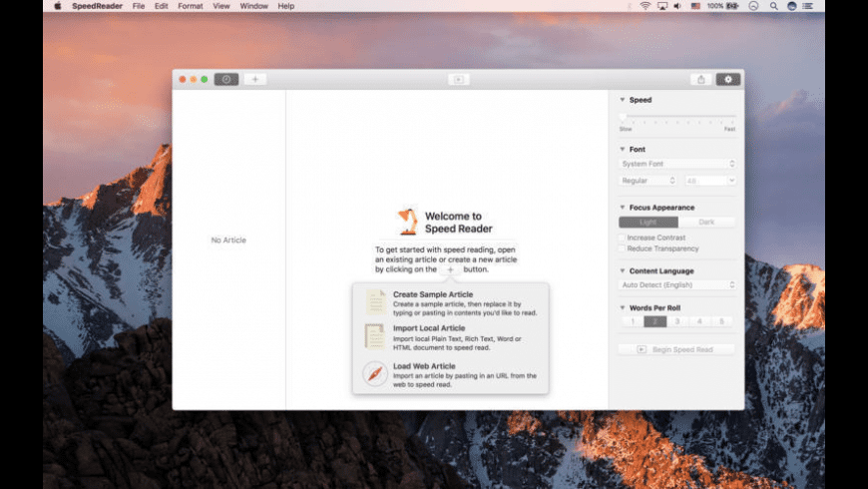Click the No Article placeholder in sidebar

coord(228,241)
